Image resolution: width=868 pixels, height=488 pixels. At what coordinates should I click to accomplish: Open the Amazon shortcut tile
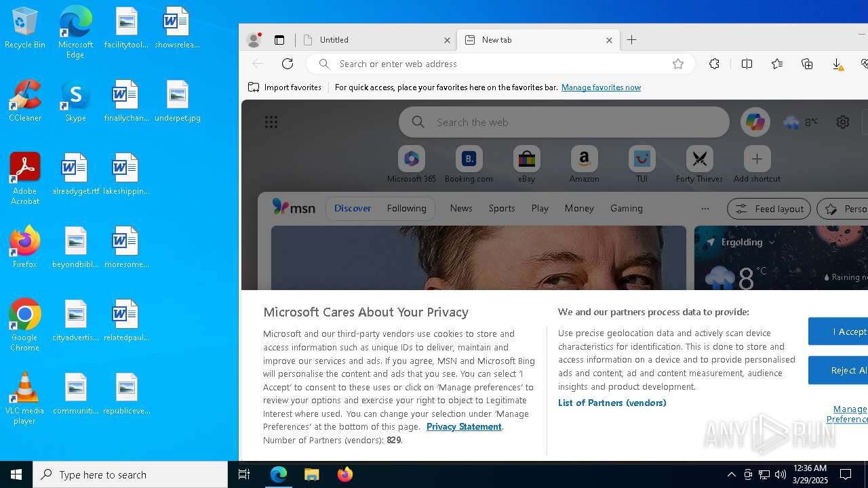coord(585,164)
